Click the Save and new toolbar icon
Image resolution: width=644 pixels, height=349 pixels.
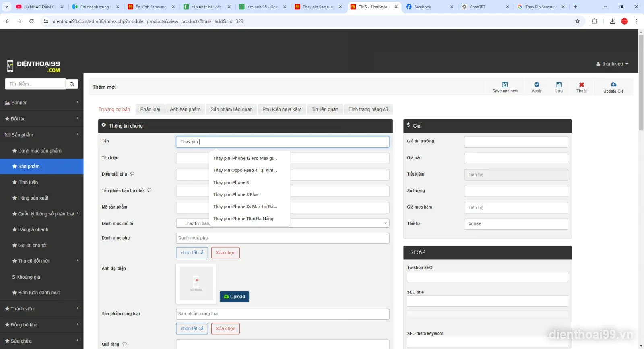click(505, 85)
